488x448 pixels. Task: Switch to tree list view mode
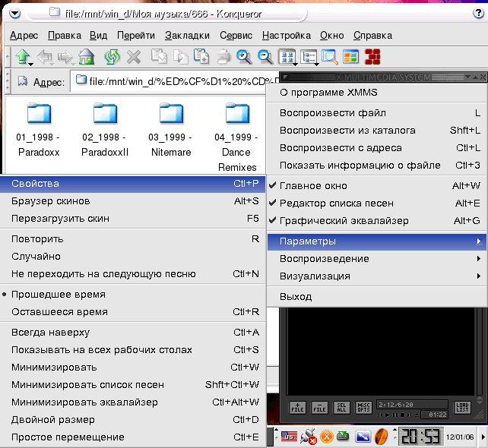(x=309, y=57)
